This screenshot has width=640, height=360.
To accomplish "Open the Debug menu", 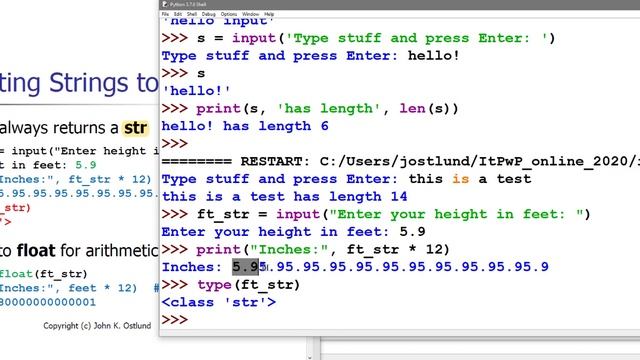I will click(209, 14).
